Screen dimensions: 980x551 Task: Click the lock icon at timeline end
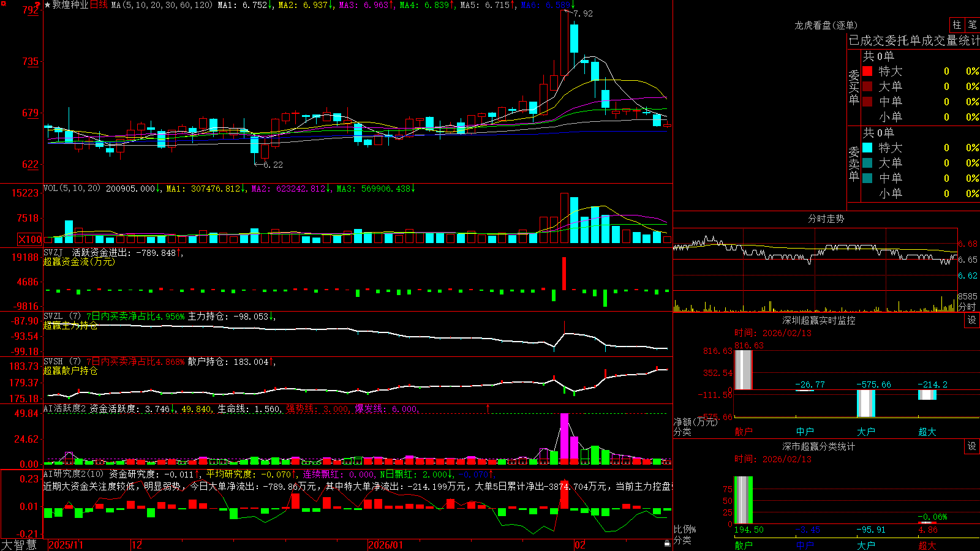point(668,544)
